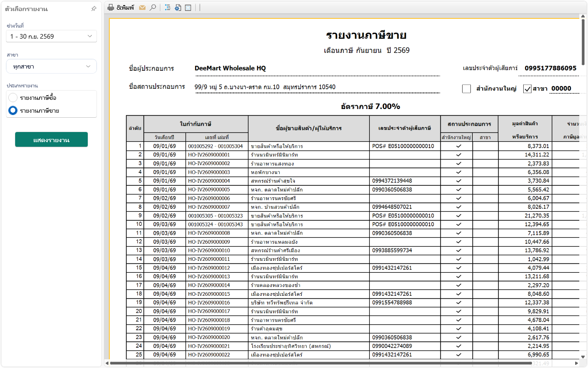Click the horizontal scrollbar of the report
The height and width of the screenshot is (368, 588).
(321, 363)
